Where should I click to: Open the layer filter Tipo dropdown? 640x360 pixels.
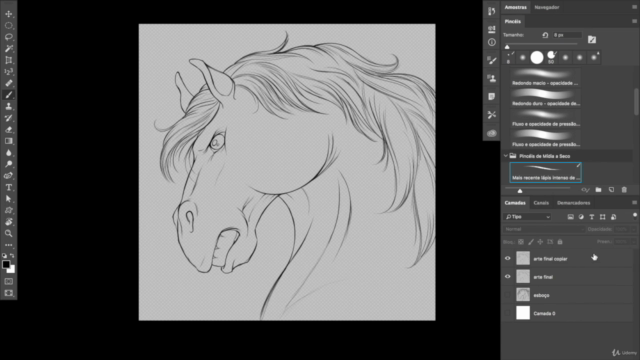click(x=528, y=217)
